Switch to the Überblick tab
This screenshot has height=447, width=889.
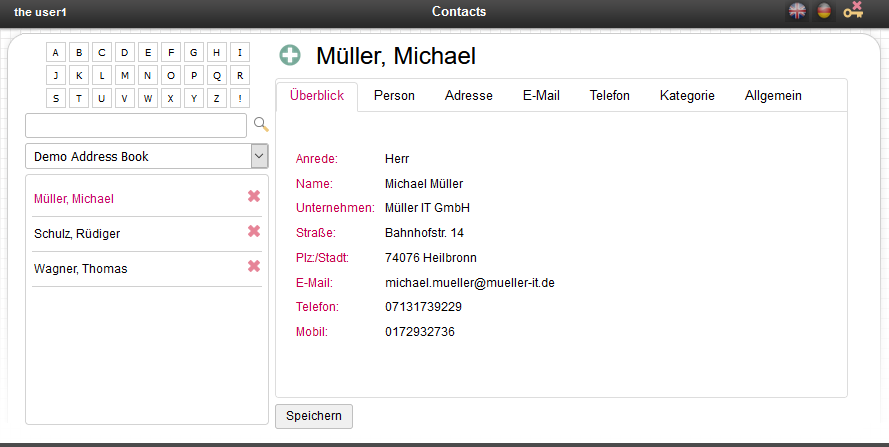tap(317, 95)
